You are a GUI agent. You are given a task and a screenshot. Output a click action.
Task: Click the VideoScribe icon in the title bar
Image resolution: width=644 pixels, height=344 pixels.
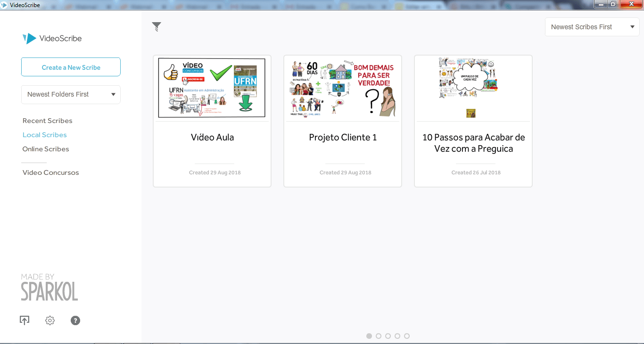4,5
